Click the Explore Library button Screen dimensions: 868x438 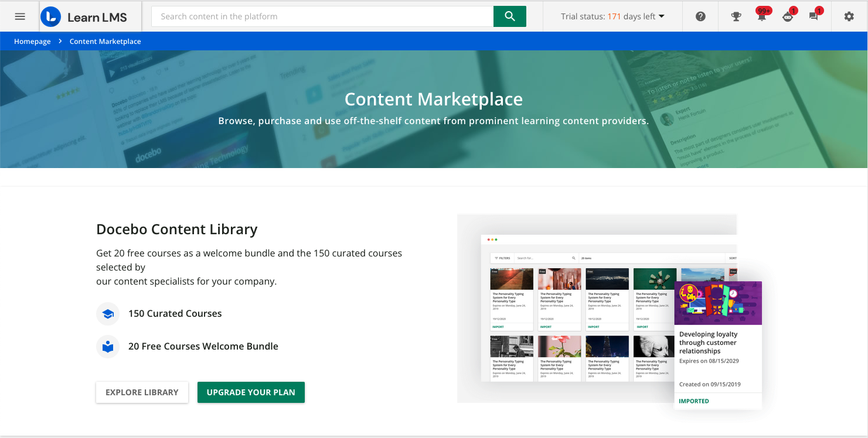(142, 392)
